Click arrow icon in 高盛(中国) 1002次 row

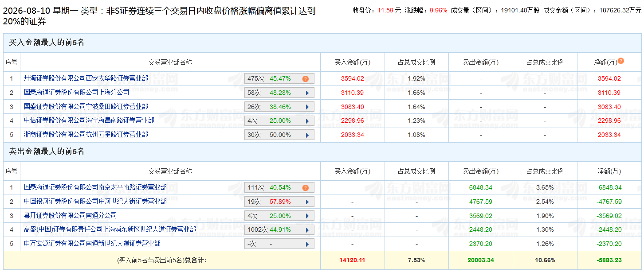coord(307,230)
